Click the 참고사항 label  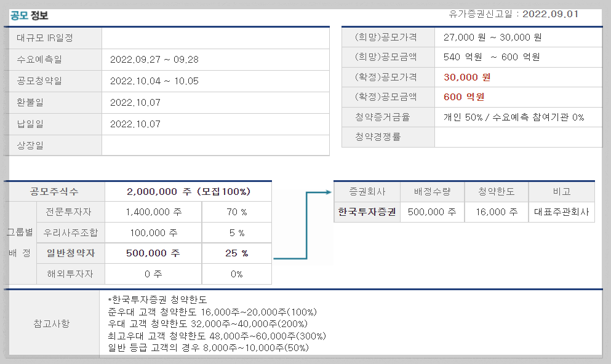(x=52, y=323)
